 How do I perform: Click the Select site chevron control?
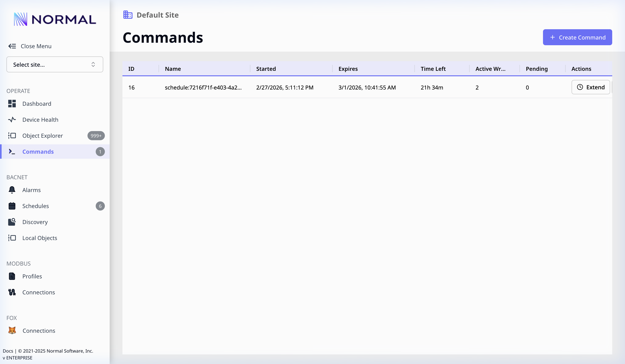point(93,64)
